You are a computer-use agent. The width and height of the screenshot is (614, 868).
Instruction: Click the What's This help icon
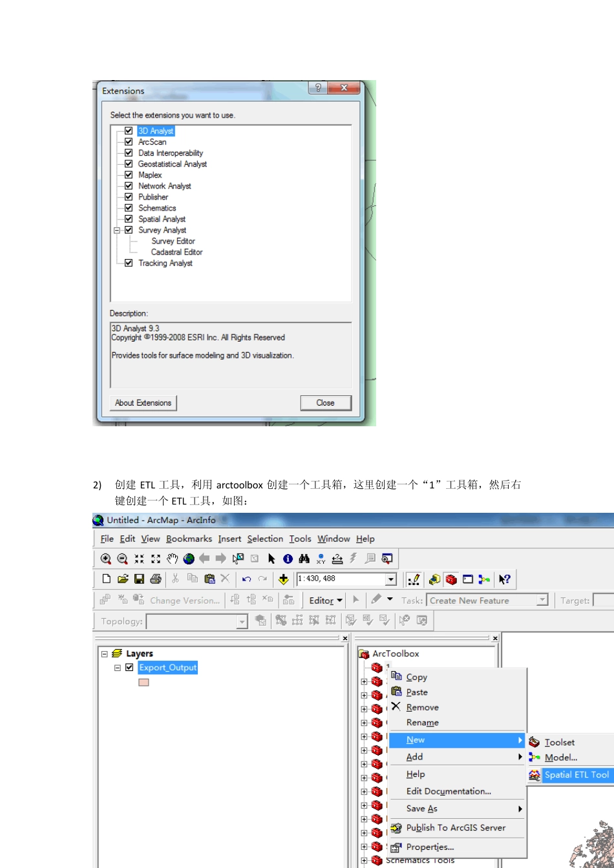tap(505, 579)
